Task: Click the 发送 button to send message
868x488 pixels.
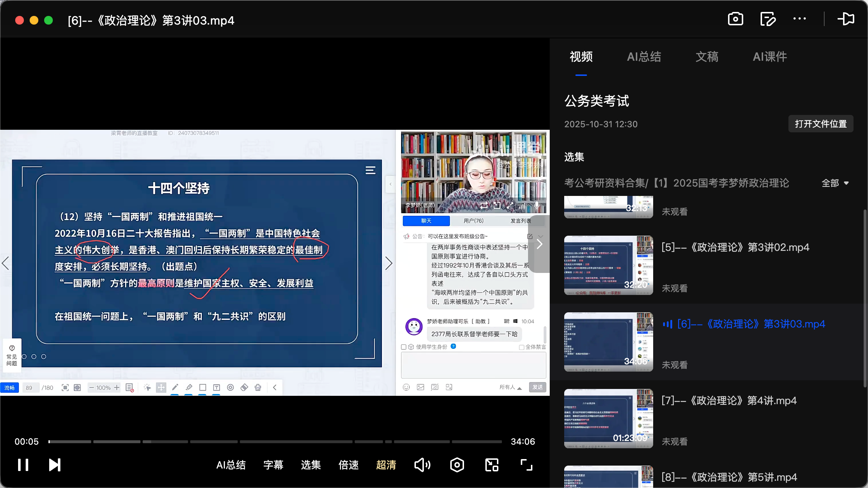Action: point(537,387)
